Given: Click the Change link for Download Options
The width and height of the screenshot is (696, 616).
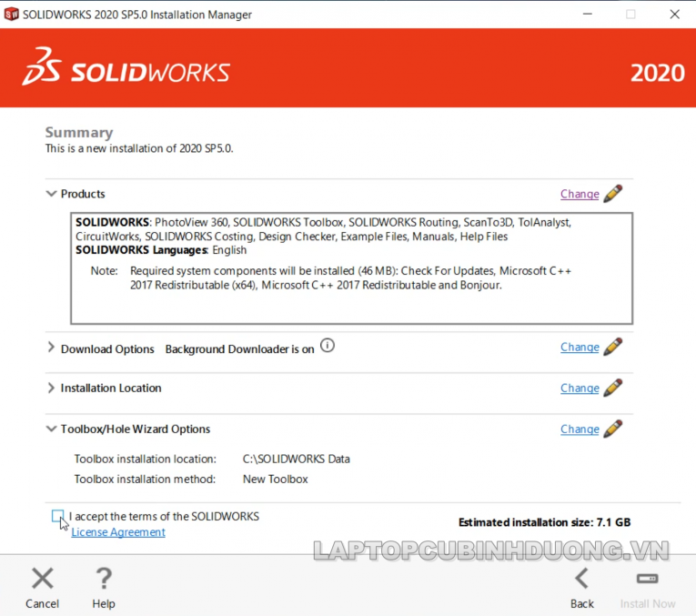Looking at the screenshot, I should click(580, 347).
